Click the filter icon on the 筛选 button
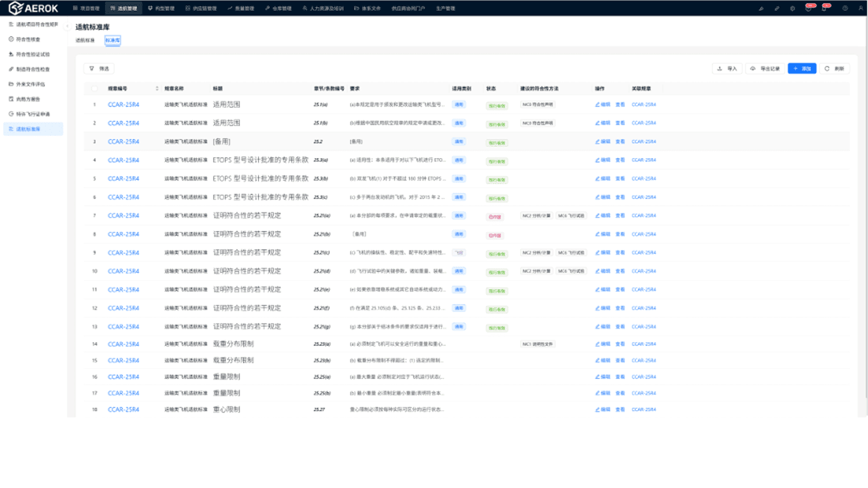The height and width of the screenshot is (488, 868). [92, 68]
